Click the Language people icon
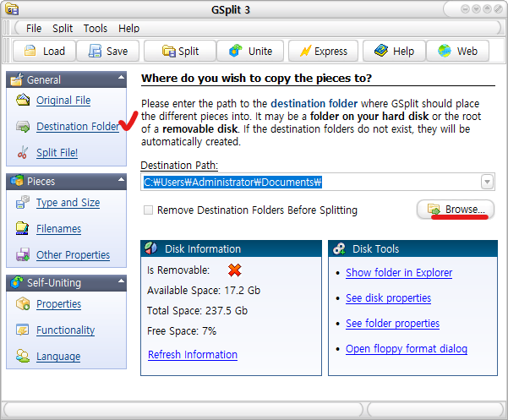 (23, 356)
